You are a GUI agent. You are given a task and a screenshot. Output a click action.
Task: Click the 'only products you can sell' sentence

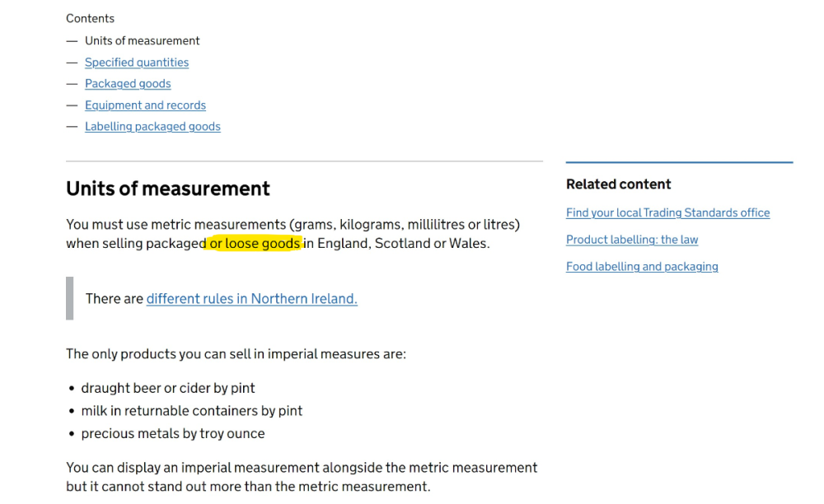point(236,354)
